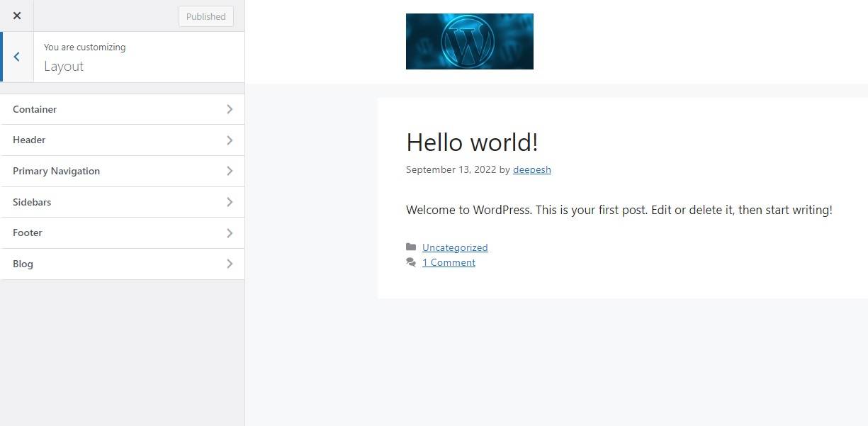The image size is (868, 426).
Task: Expand Blog using its chevron arrow
Action: coord(230,264)
